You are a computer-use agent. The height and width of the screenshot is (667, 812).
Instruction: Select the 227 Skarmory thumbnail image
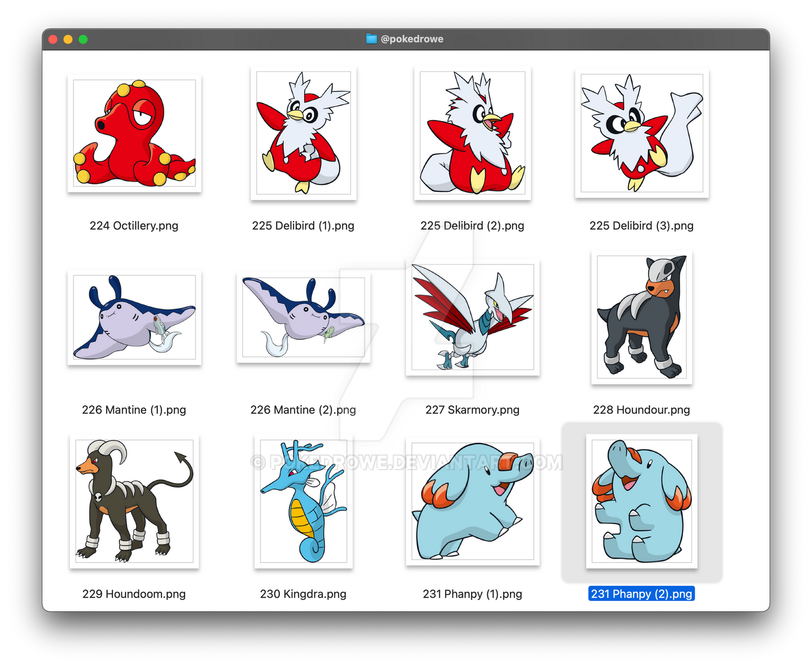472,317
